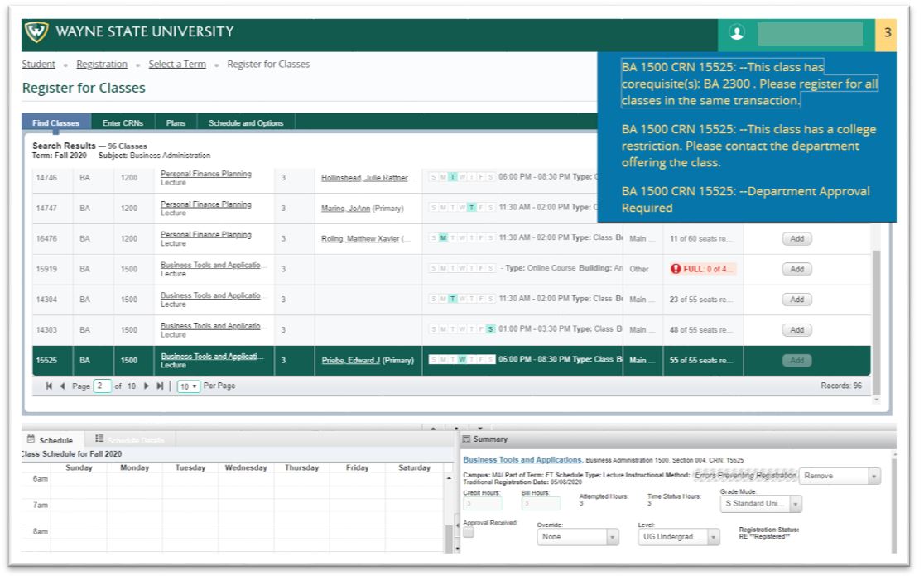Click Add for CRN 14303
The width and height of the screenshot is (924, 580).
(x=796, y=330)
